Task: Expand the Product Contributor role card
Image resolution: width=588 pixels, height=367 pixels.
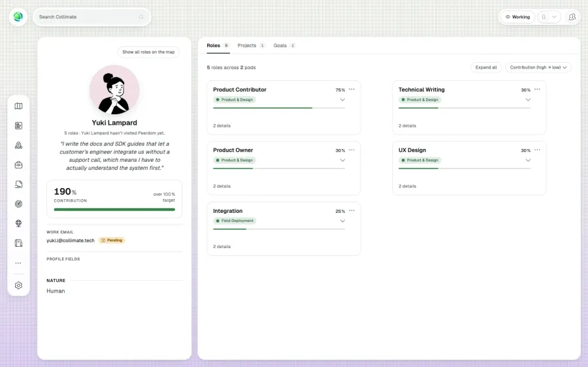Action: (342, 100)
